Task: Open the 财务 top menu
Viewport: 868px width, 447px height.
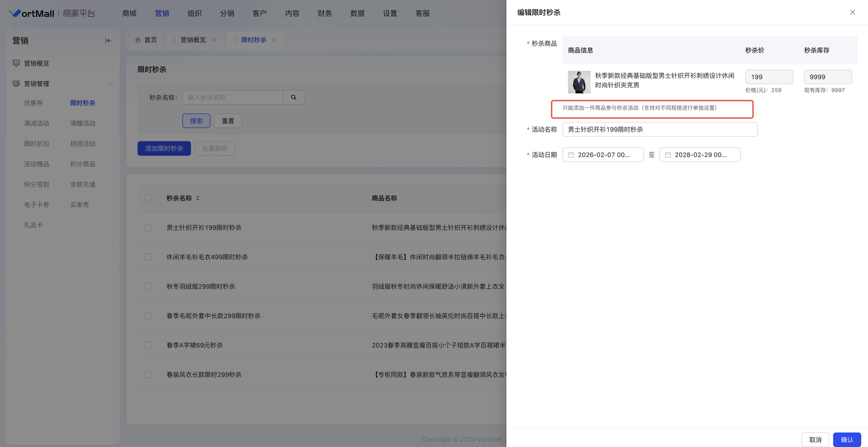Action: (324, 14)
